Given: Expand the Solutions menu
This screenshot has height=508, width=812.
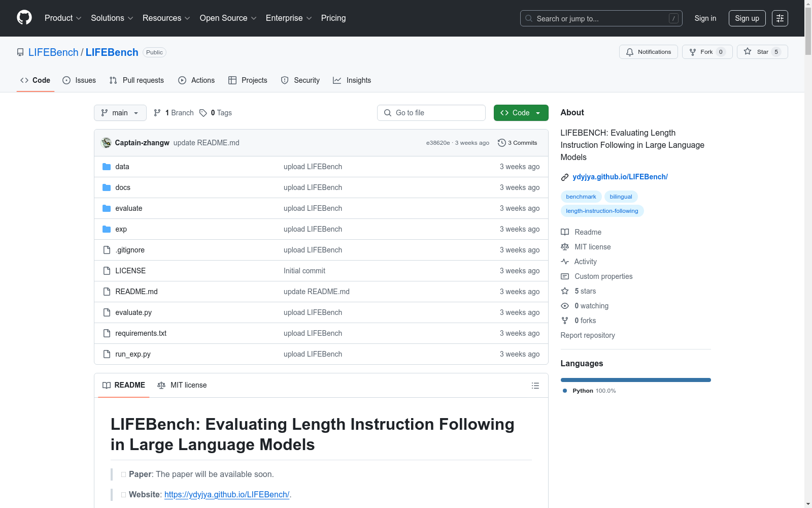Looking at the screenshot, I should tap(112, 18).
